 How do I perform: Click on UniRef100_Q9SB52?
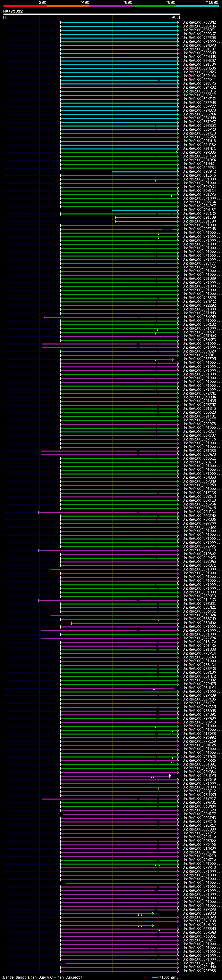[x=199, y=125]
